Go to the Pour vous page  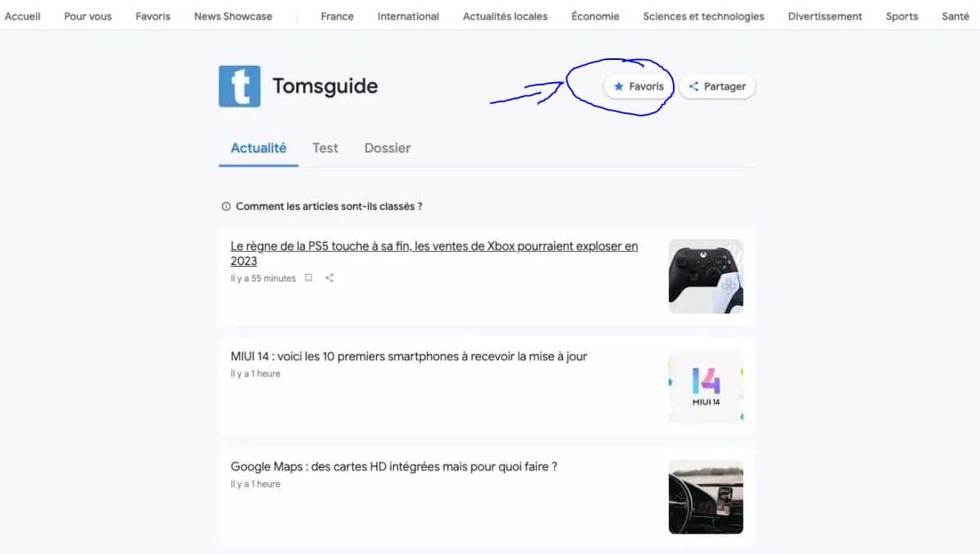coord(88,16)
